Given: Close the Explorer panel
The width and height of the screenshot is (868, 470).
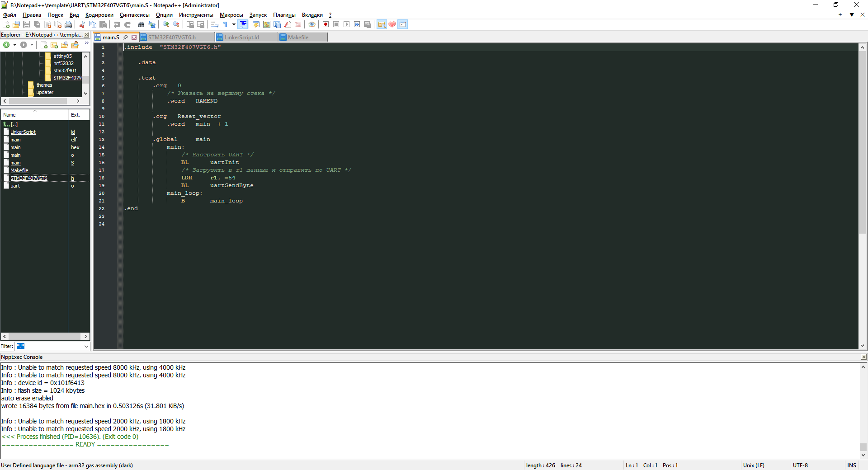Looking at the screenshot, I should coord(87,35).
